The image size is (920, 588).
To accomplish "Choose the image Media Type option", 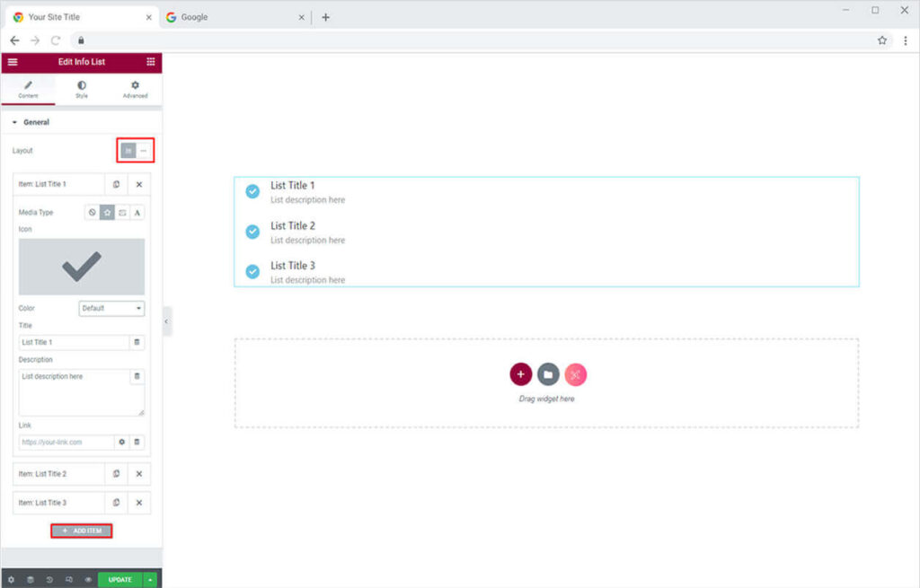I will tap(122, 213).
